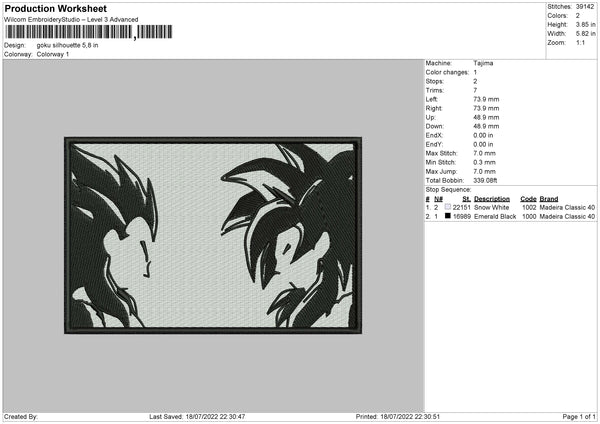Viewport: 600px width, 424px height.
Task: Select the embroidery design preview image
Action: (213, 235)
